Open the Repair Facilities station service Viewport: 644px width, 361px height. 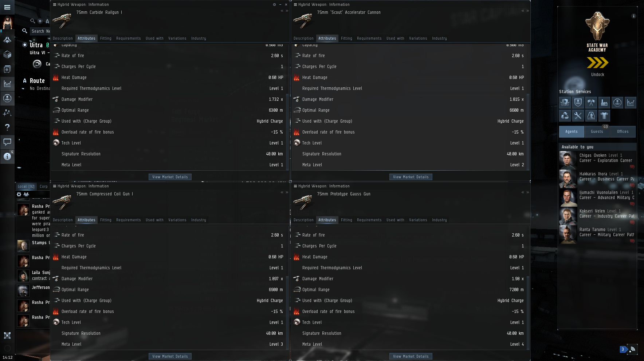(x=578, y=116)
